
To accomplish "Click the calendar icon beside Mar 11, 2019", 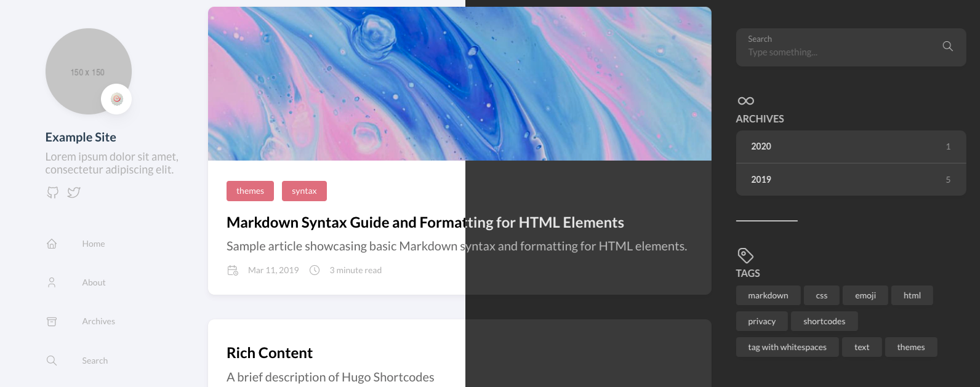I will tap(233, 269).
